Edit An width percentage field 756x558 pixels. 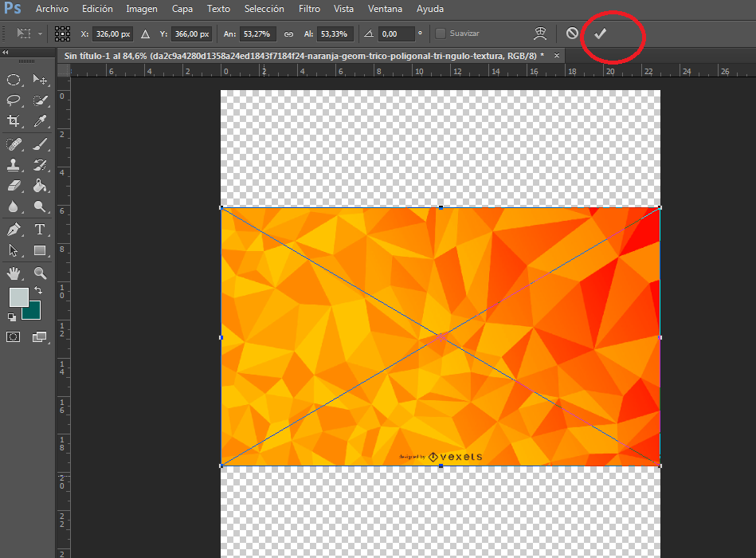[257, 34]
